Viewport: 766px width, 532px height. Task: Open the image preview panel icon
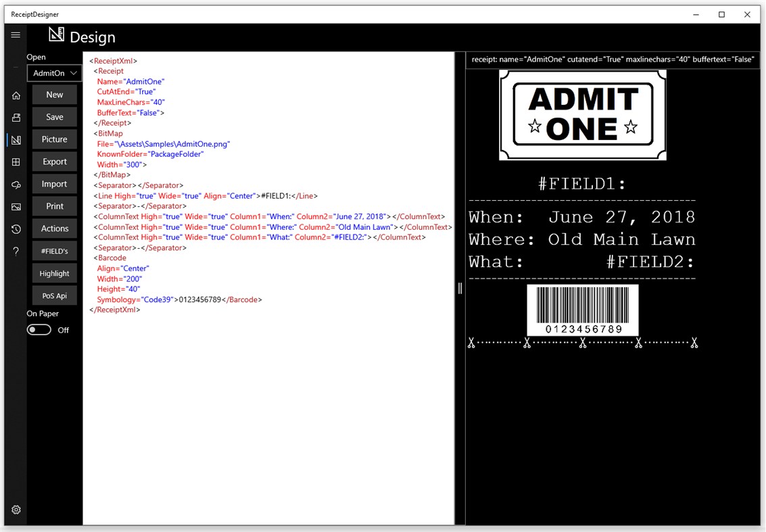[x=16, y=206]
